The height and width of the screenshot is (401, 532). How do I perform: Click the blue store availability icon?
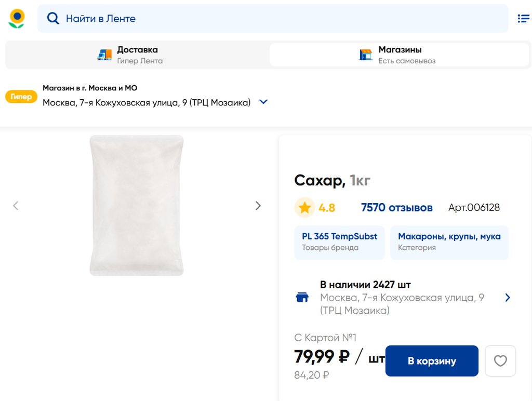tap(302, 298)
